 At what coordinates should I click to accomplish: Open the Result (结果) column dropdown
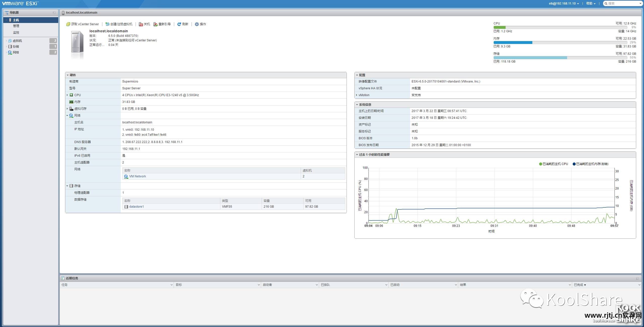coord(570,285)
